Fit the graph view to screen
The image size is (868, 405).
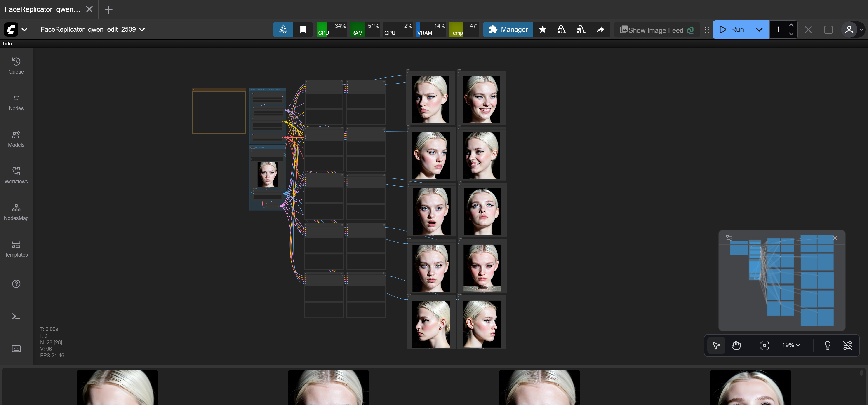coord(764,345)
